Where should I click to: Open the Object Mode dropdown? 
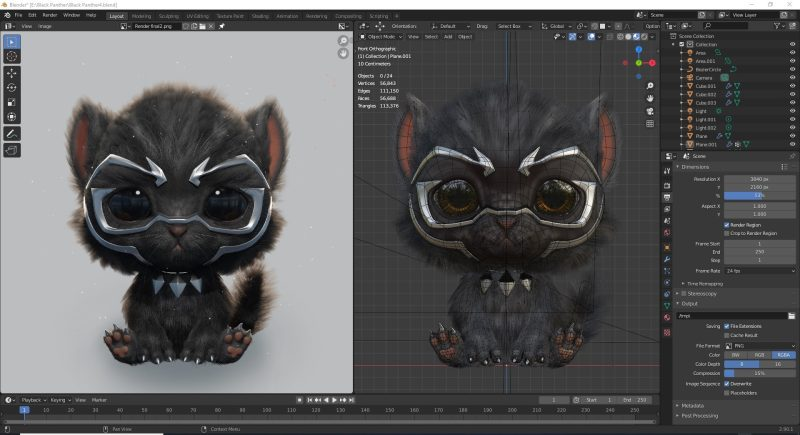coord(381,37)
